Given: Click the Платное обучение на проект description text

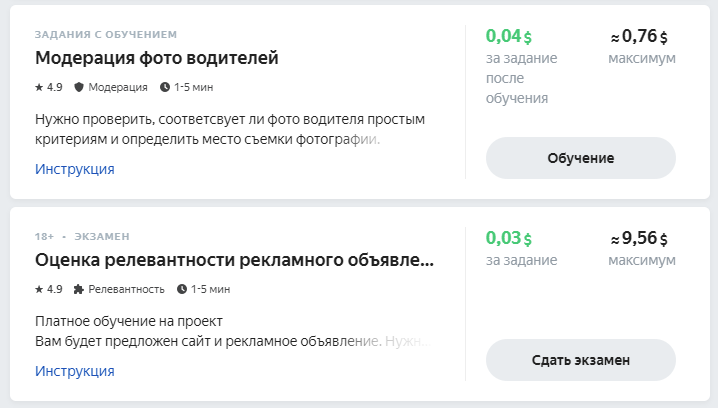Looking at the screenshot, I should [129, 321].
